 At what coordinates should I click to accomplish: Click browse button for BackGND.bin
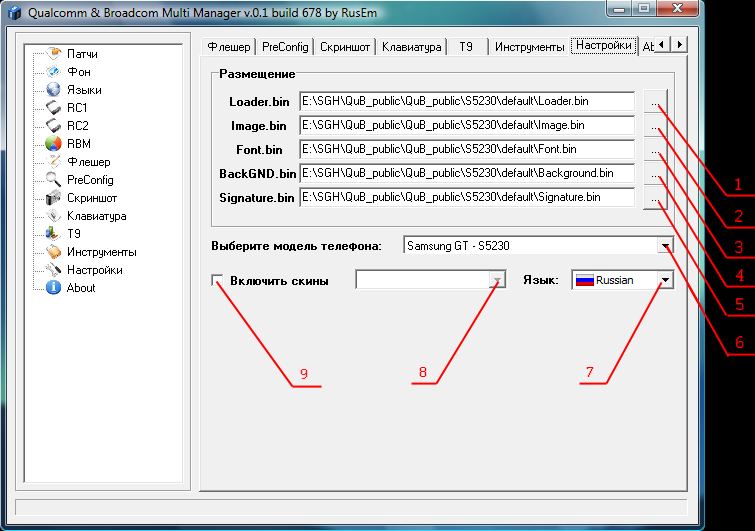654,174
